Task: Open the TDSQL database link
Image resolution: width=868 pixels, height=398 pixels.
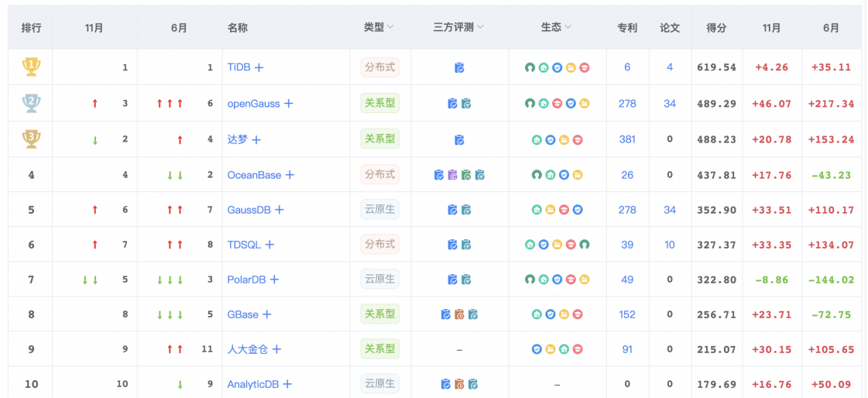Action: (x=244, y=244)
